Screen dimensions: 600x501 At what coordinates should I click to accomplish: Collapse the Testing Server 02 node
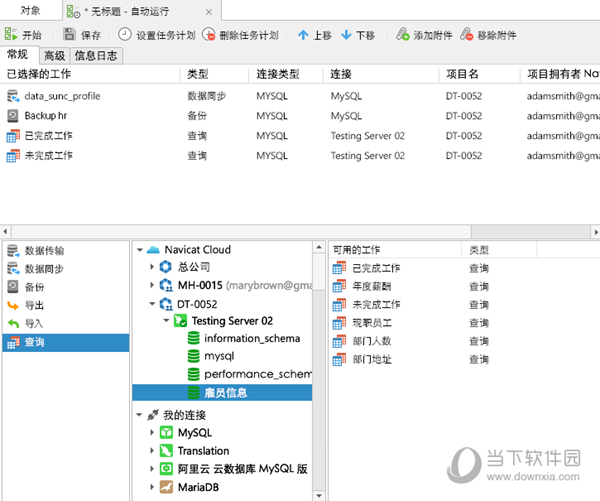166,320
